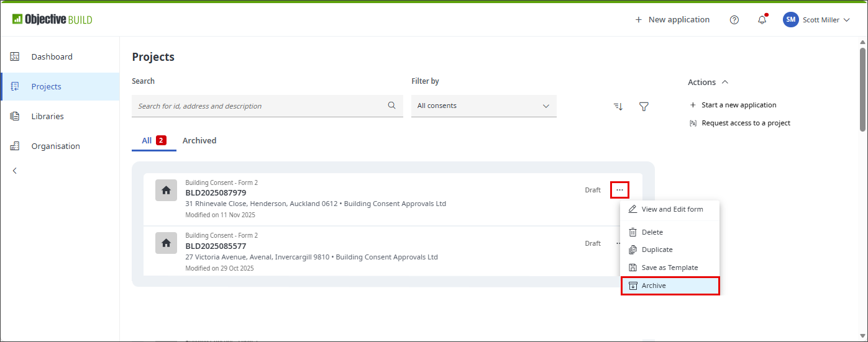This screenshot has height=342, width=868.
Task: Collapse the left sidebar with arrow
Action: (15, 171)
